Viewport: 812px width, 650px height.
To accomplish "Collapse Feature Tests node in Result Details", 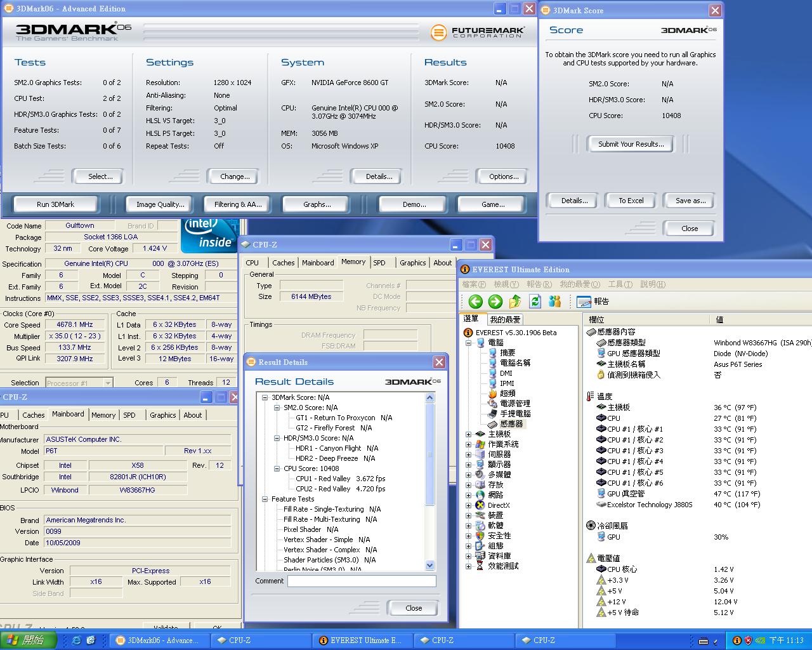I will 265,499.
